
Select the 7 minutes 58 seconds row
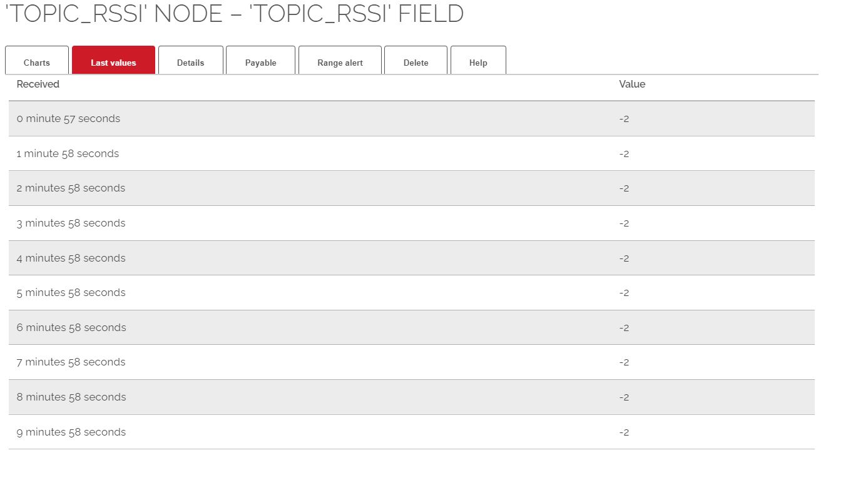(71, 362)
